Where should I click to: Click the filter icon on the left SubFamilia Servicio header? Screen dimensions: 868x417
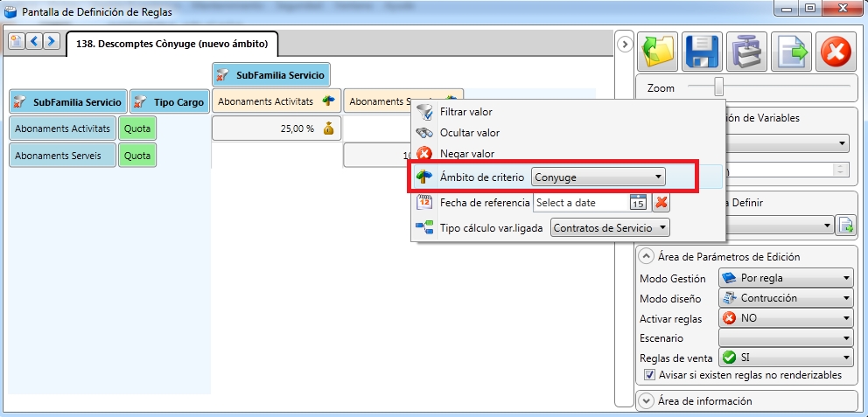20,102
